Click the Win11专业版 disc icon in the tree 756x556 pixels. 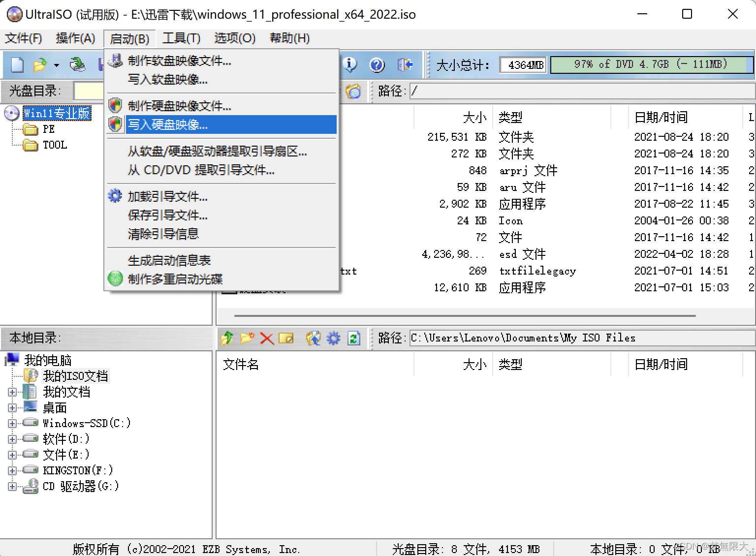12,113
